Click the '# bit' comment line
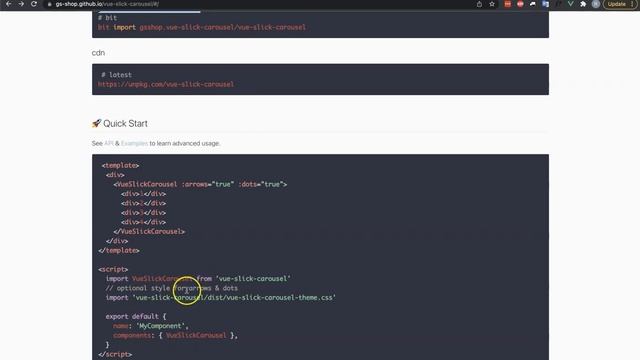This screenshot has height=360, width=640. pyautogui.click(x=108, y=18)
